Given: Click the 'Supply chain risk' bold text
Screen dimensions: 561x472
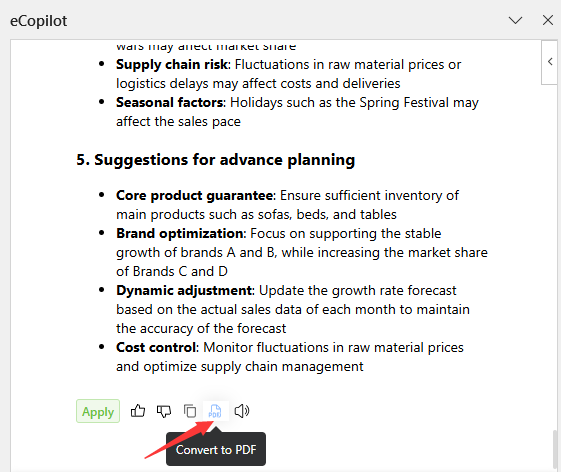Looking at the screenshot, I should click(x=172, y=65).
